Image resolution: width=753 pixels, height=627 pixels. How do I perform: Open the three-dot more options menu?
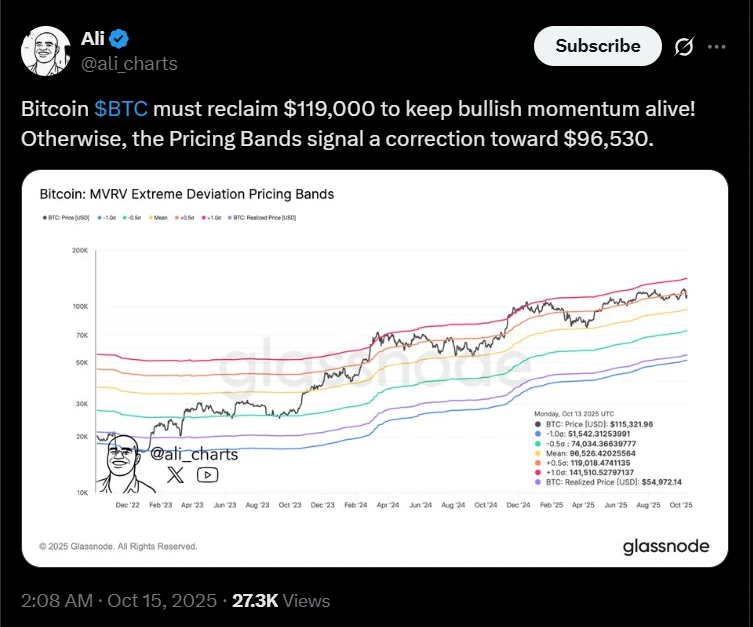click(x=716, y=46)
